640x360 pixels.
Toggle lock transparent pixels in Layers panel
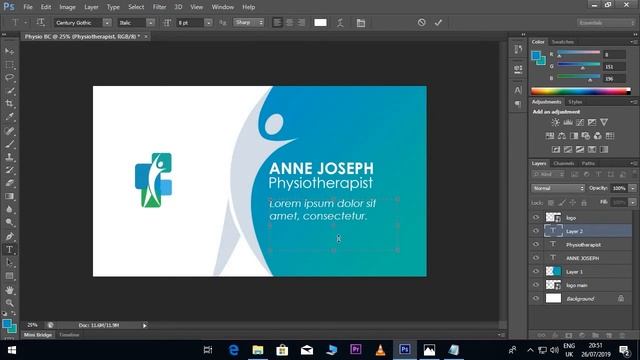pyautogui.click(x=551, y=202)
